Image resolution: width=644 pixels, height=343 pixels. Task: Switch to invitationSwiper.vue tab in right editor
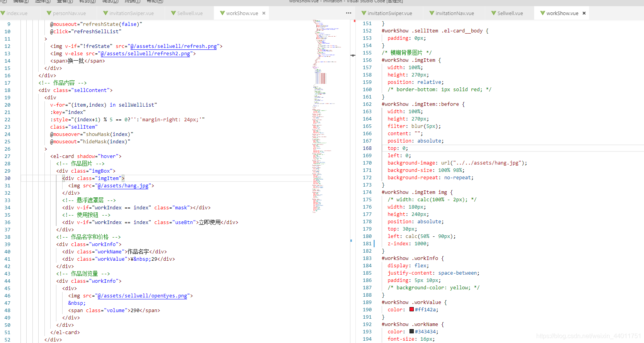pyautogui.click(x=389, y=13)
